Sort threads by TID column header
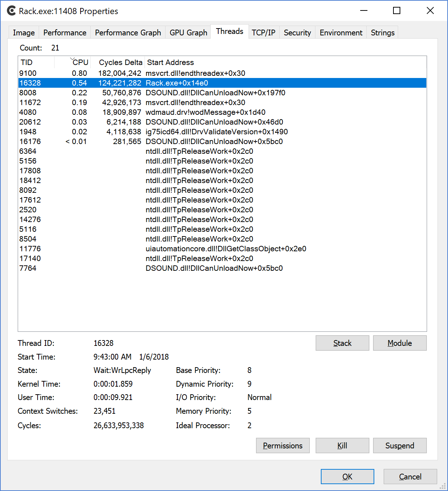The height and width of the screenshot is (491, 448). point(36,62)
